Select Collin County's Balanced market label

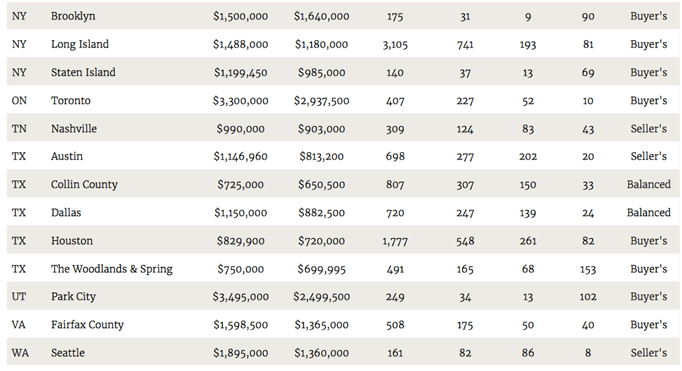649,184
